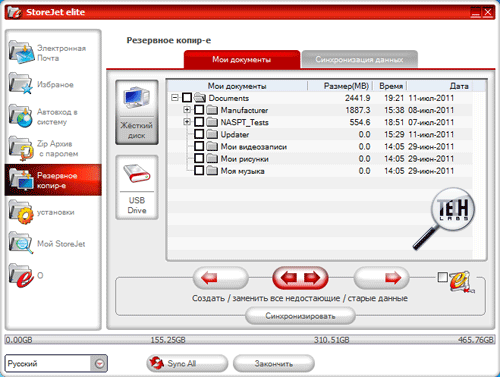The height and width of the screenshot is (377, 500).
Task: Check the Моя музыка checkbox
Action: point(199,171)
